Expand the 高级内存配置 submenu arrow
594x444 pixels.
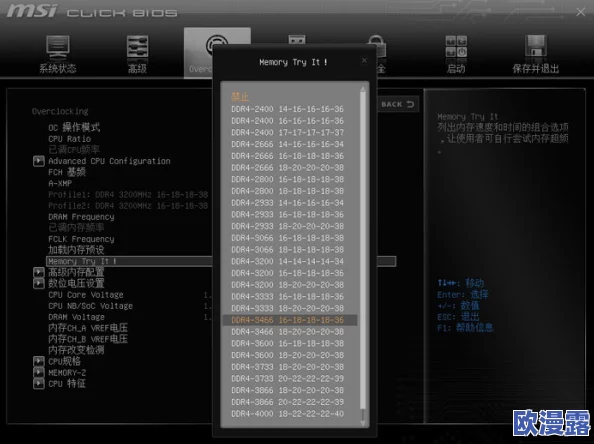[x=39, y=272]
